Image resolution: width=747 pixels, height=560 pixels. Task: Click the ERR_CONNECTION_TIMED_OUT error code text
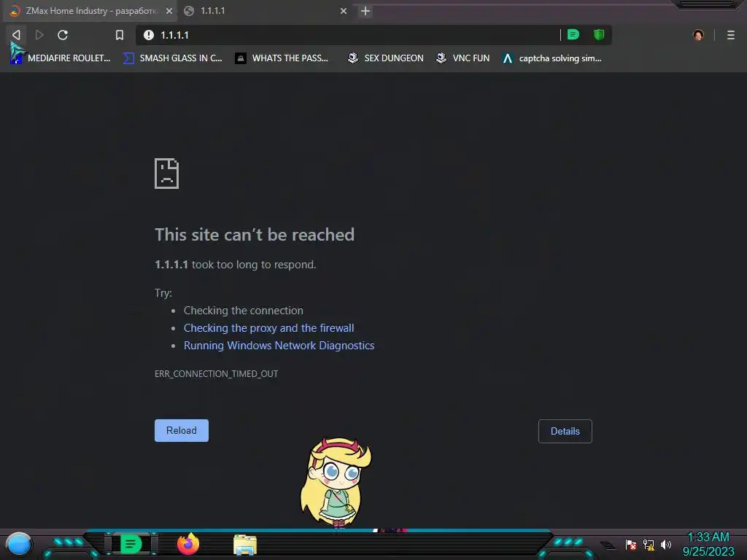(x=216, y=374)
